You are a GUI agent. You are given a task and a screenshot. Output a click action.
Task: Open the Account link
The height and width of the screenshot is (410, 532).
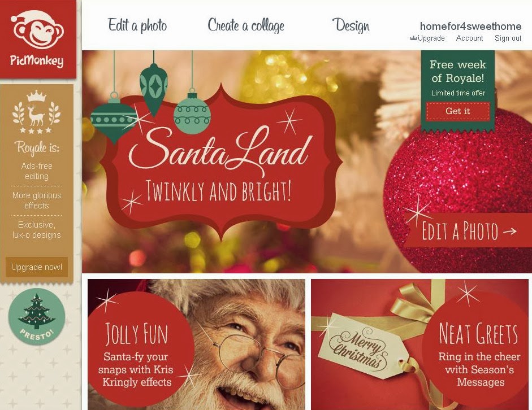469,38
